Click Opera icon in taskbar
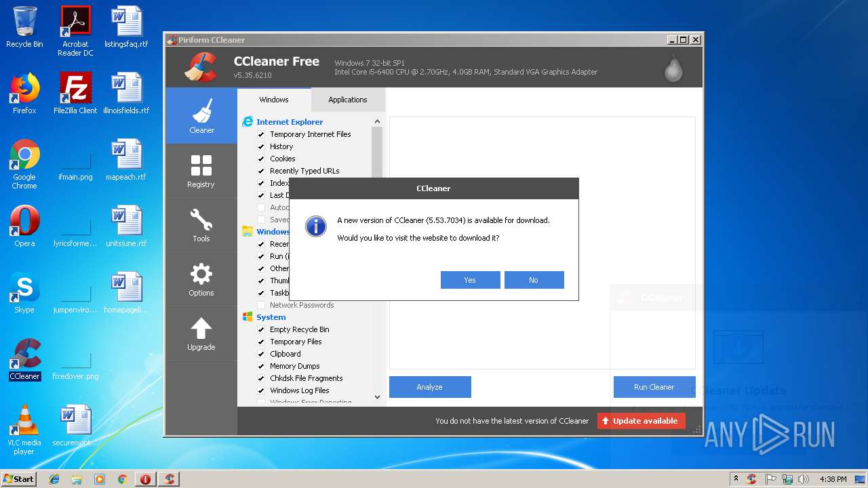The image size is (868, 488). (145, 479)
